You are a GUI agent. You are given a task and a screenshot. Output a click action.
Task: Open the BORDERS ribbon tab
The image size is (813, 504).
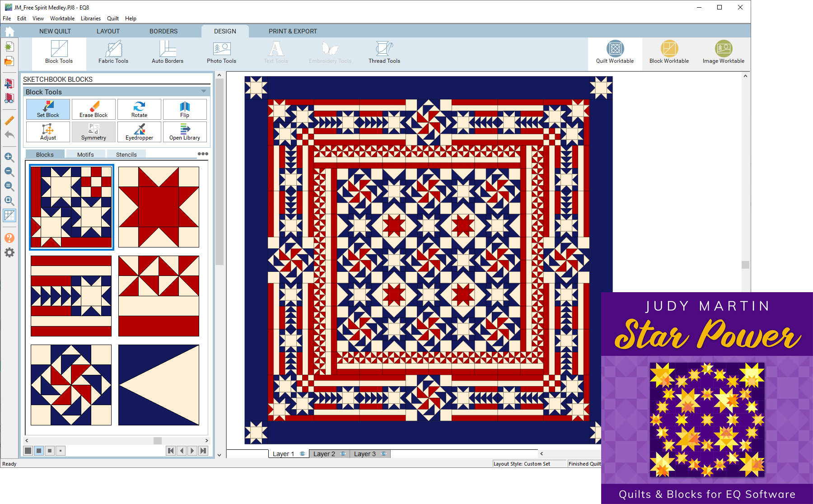pyautogui.click(x=164, y=31)
